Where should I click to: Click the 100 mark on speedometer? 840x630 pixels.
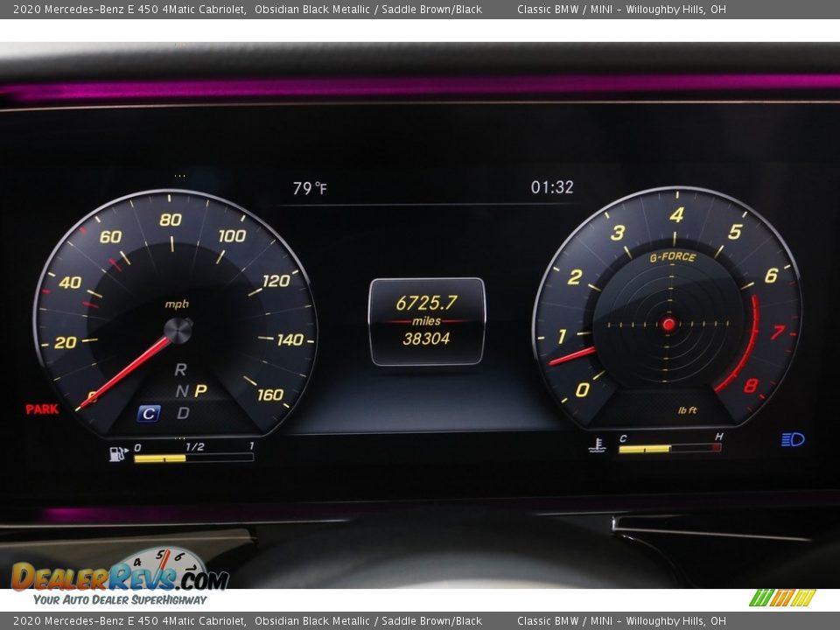point(232,235)
